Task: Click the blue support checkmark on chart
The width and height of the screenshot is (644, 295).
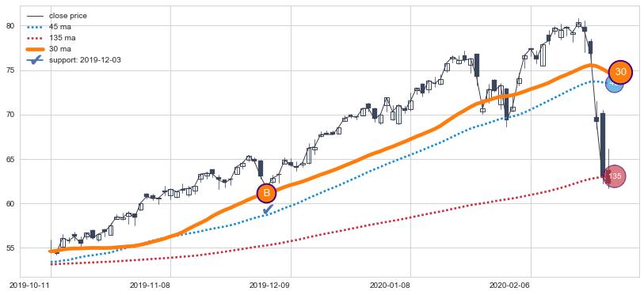Action: pyautogui.click(x=268, y=210)
